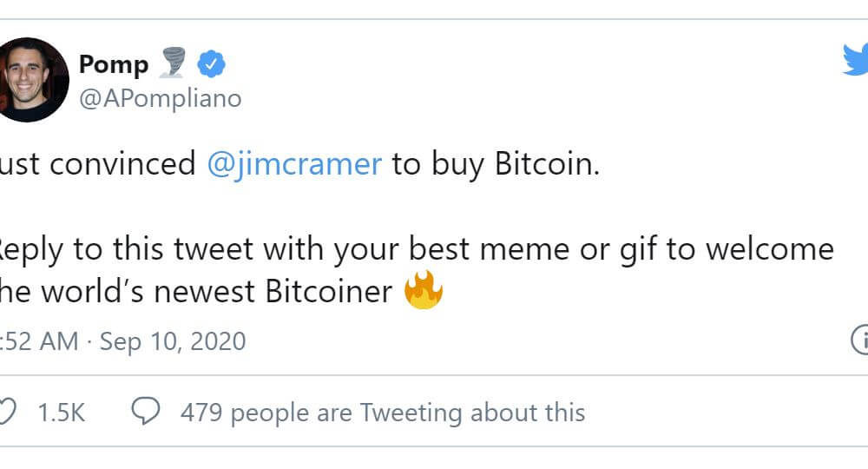Click the 52 AM time text

click(41, 341)
